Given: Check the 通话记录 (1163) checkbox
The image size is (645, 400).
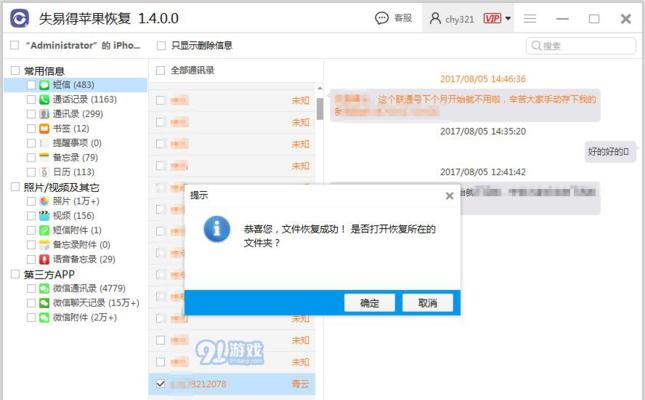Looking at the screenshot, I should 31,100.
